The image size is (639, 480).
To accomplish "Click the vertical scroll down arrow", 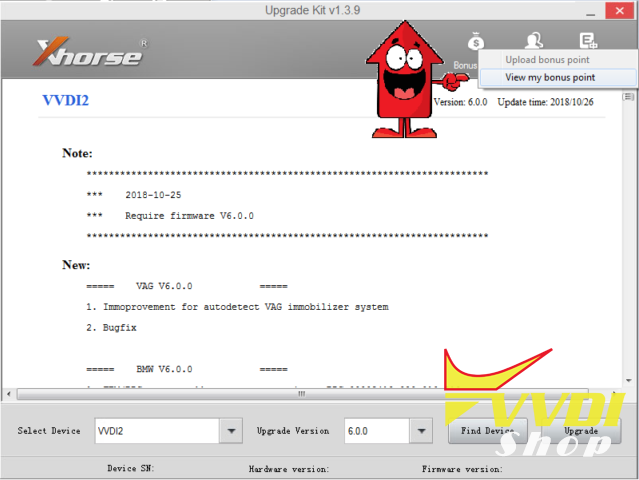I will (x=628, y=381).
